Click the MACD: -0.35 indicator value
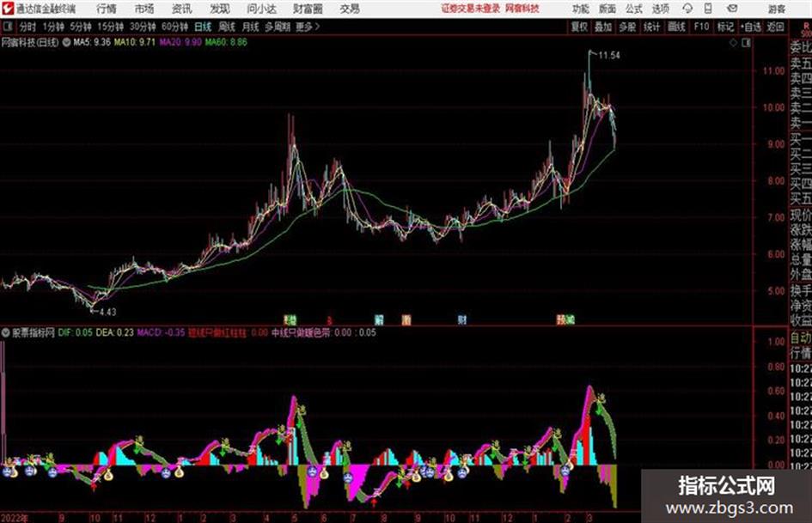This screenshot has width=812, height=523. pyautogui.click(x=161, y=332)
